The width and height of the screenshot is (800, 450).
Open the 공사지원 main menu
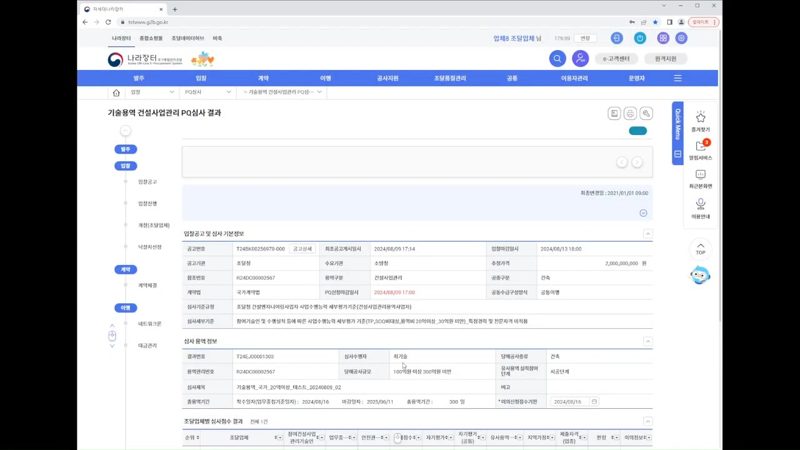coord(388,79)
